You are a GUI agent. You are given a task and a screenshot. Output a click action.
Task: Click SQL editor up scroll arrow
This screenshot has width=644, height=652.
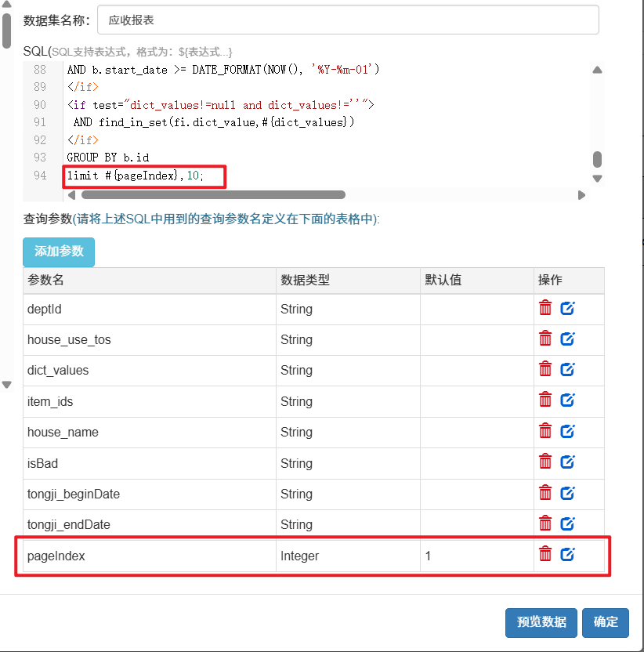(598, 70)
